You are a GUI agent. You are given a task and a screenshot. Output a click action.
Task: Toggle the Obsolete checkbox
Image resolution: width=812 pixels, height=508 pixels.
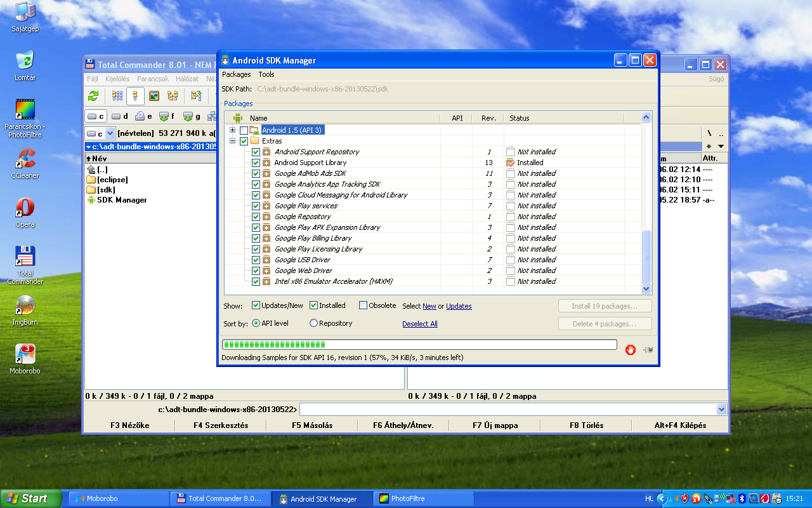click(363, 305)
